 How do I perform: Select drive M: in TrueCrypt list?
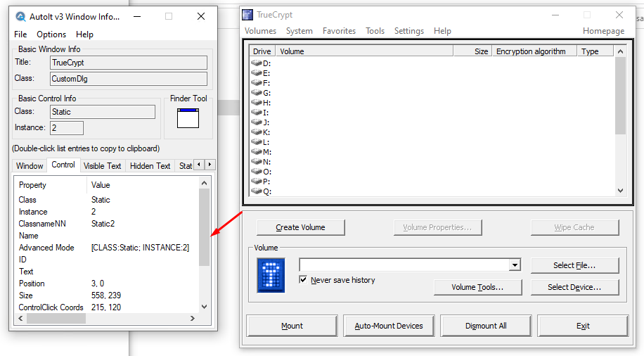(x=262, y=152)
